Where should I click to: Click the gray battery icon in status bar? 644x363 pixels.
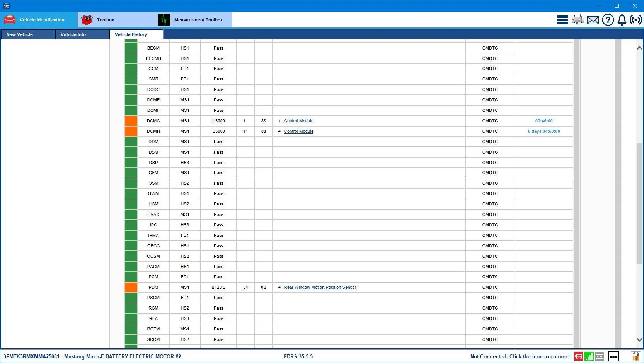pos(600,356)
